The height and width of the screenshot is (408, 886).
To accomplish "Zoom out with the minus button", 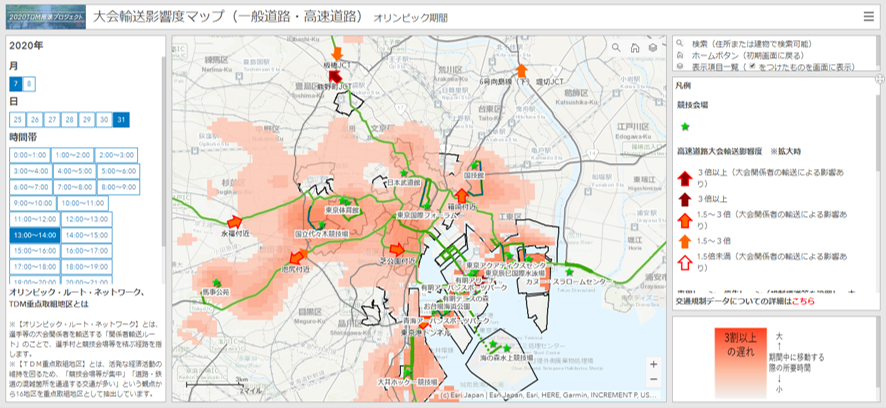I will click(653, 380).
